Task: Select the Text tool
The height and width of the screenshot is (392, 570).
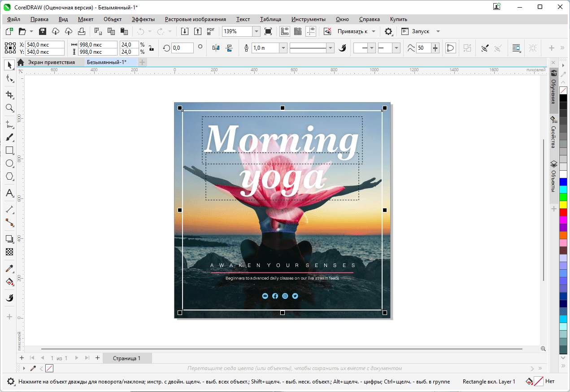Action: pyautogui.click(x=9, y=194)
